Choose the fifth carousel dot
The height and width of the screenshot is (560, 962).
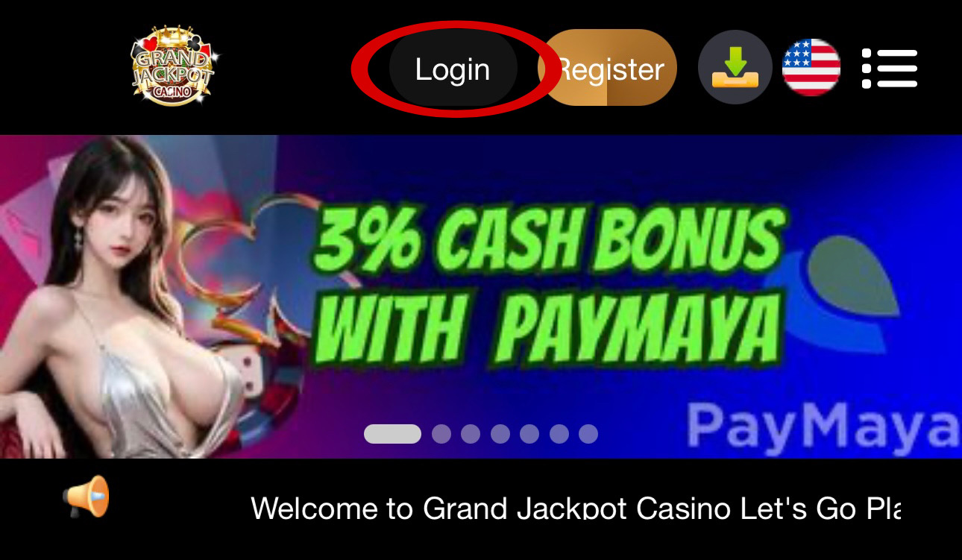(x=529, y=434)
